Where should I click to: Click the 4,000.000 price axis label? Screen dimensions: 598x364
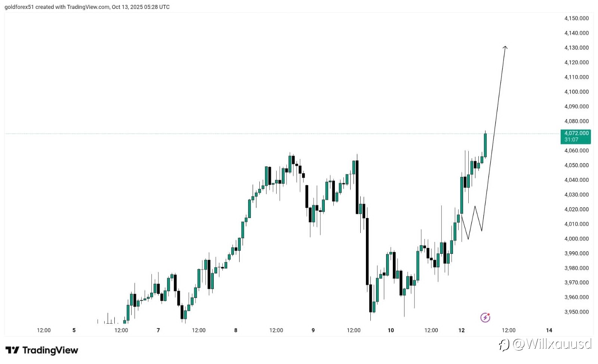tap(576, 239)
